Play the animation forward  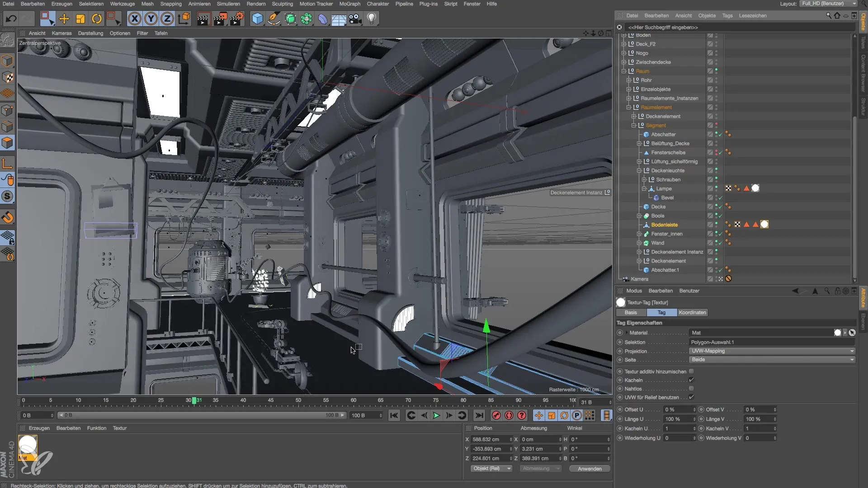(x=436, y=415)
